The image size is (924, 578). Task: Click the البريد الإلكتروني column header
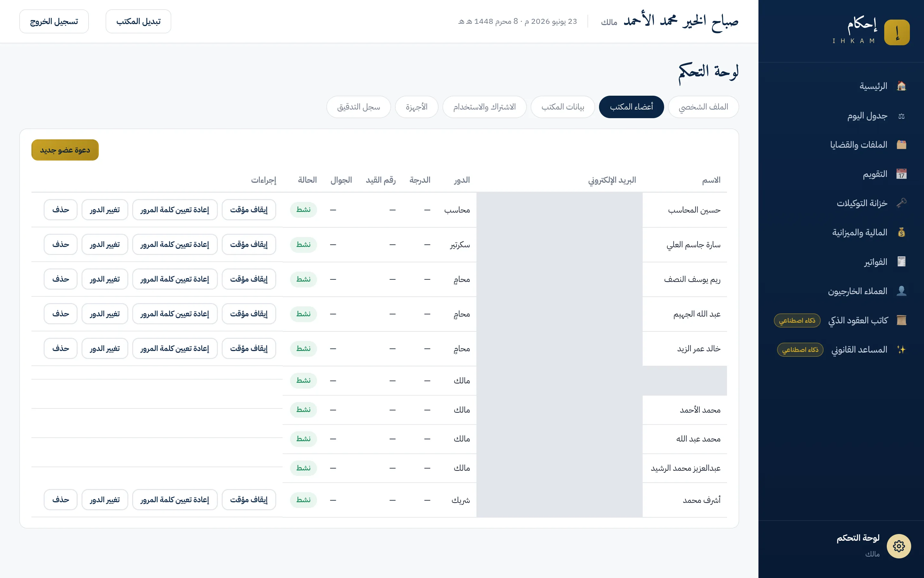(612, 180)
